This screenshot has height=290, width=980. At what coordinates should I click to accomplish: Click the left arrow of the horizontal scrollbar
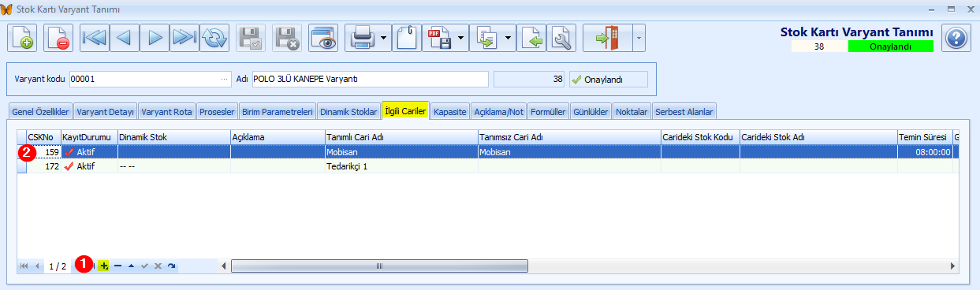point(225,266)
